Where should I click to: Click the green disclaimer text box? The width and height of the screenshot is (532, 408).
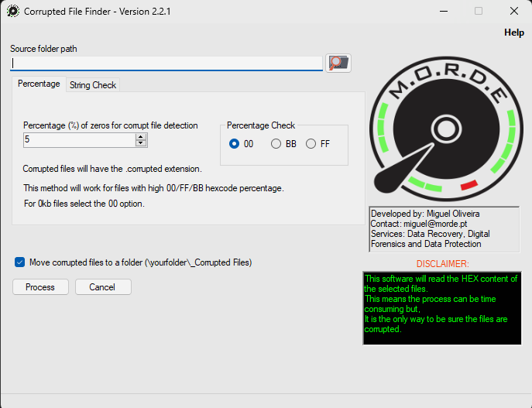(442, 308)
